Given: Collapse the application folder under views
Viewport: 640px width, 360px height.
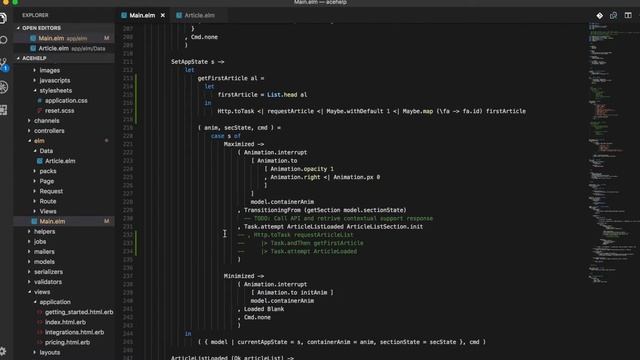Looking at the screenshot, I should point(55,302).
